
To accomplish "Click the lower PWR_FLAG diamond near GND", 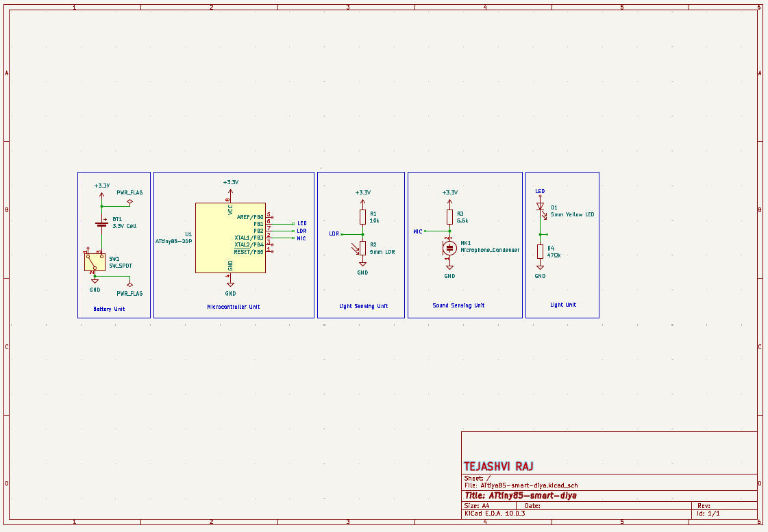I will 129,284.
